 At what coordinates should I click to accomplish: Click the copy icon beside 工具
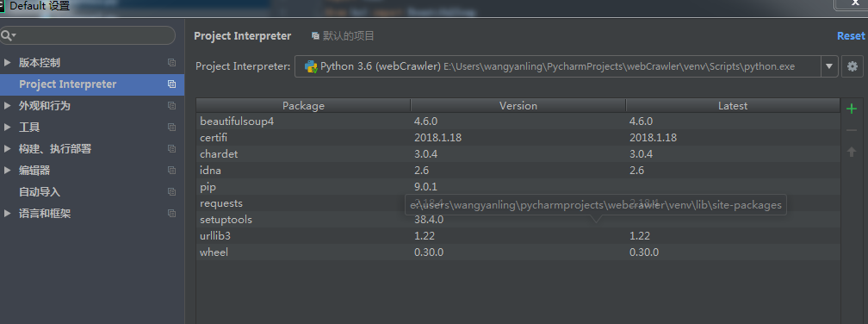click(x=171, y=127)
